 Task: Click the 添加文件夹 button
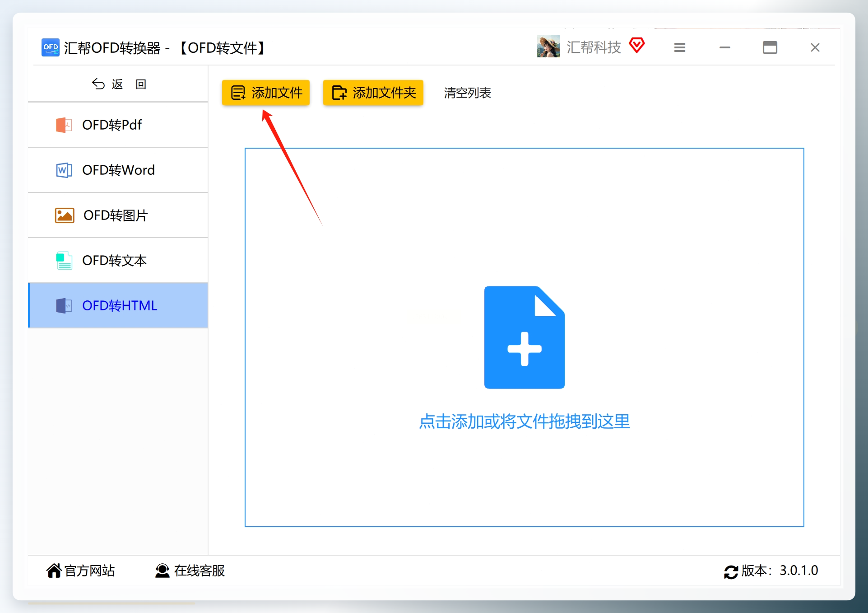tap(373, 93)
